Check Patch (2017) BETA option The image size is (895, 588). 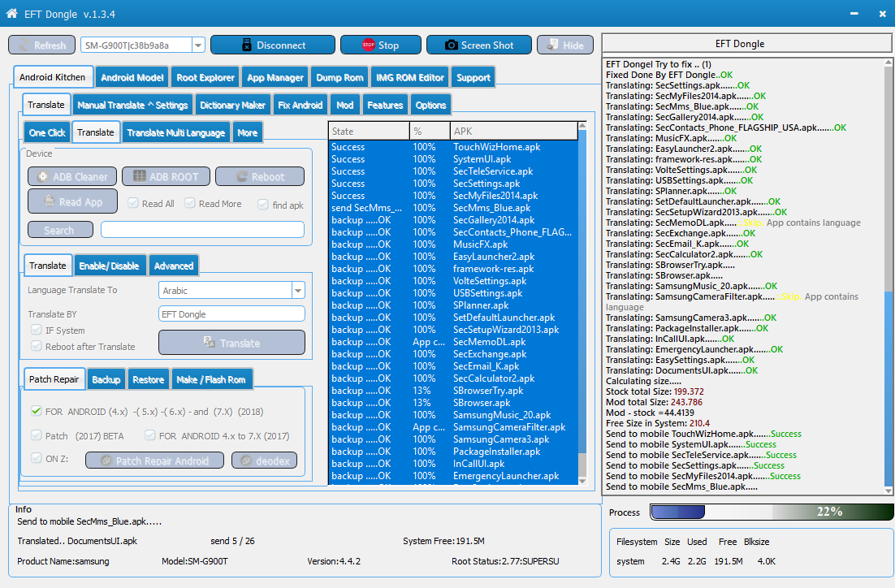click(37, 435)
